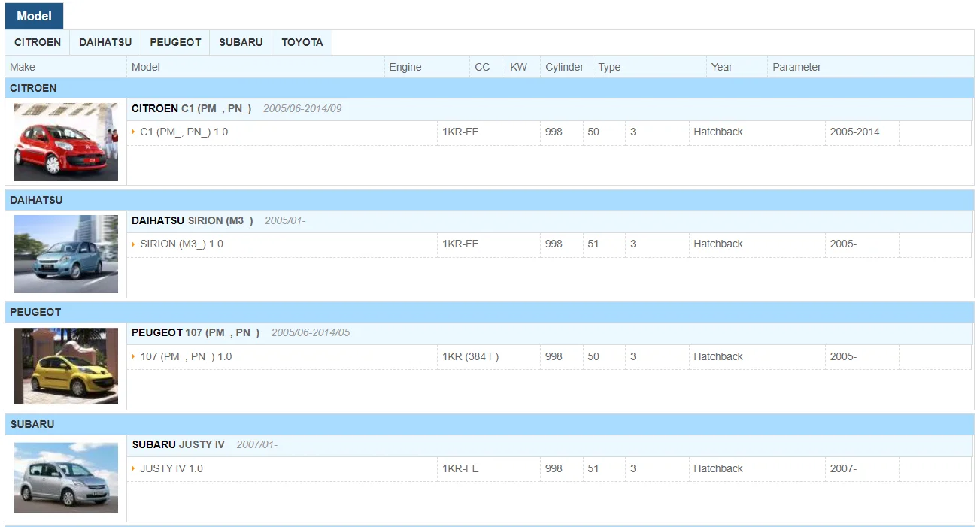980x527 pixels.
Task: Select the date range 2005/06-2014/05
Action: coord(311,332)
